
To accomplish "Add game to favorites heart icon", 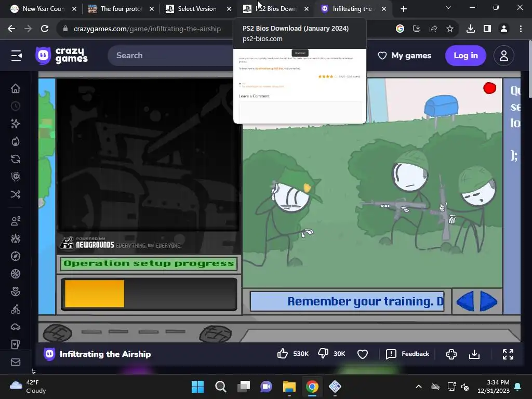I will (x=362, y=354).
